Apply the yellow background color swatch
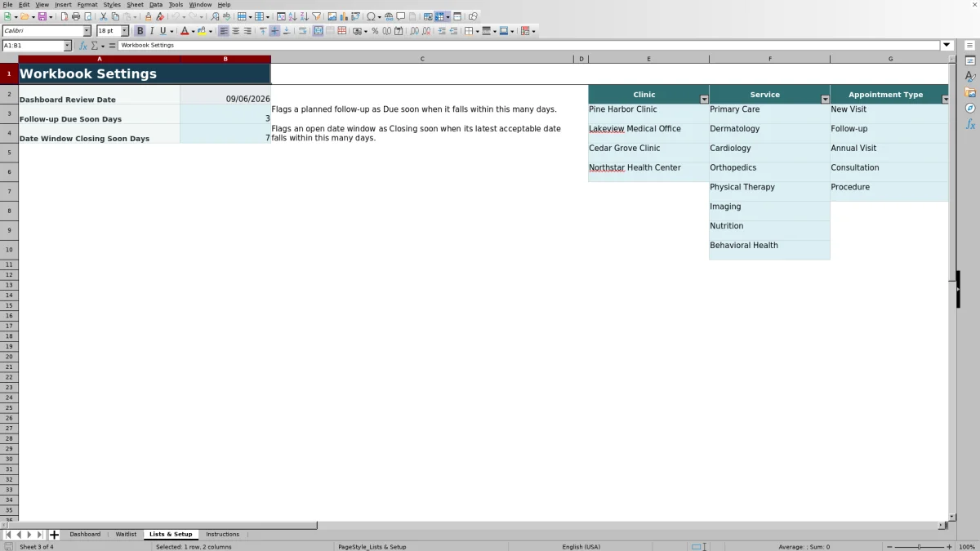 pyautogui.click(x=201, y=31)
